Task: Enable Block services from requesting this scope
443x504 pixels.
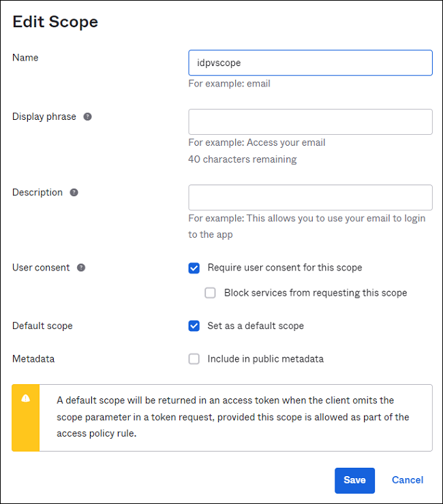Action: [x=210, y=293]
